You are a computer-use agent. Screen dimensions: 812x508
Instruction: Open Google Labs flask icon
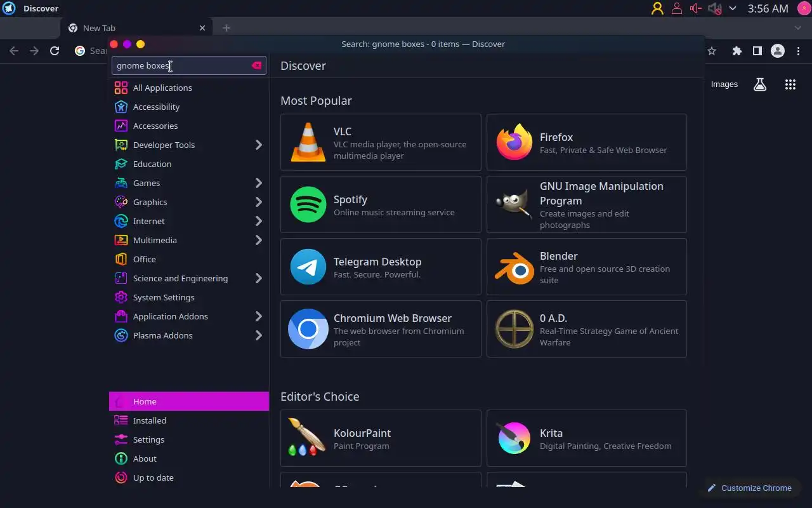pos(760,84)
